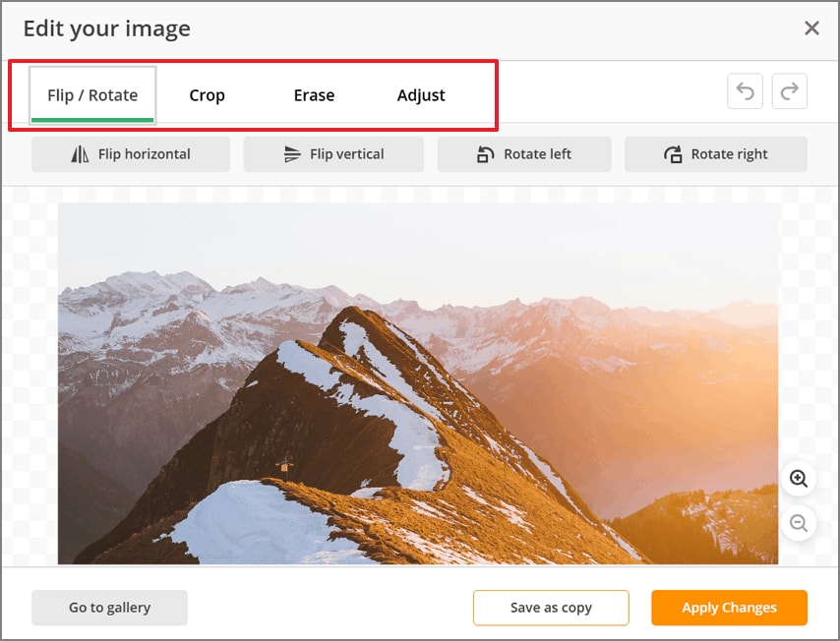Open the Flip / Rotate tab
This screenshot has width=840, height=641.
92,95
